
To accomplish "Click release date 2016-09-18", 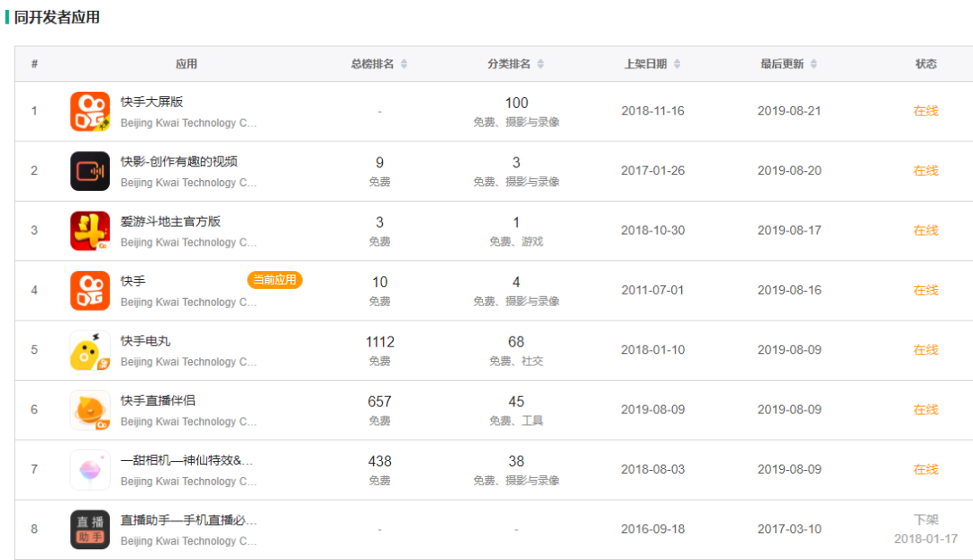I will pyautogui.click(x=653, y=529).
